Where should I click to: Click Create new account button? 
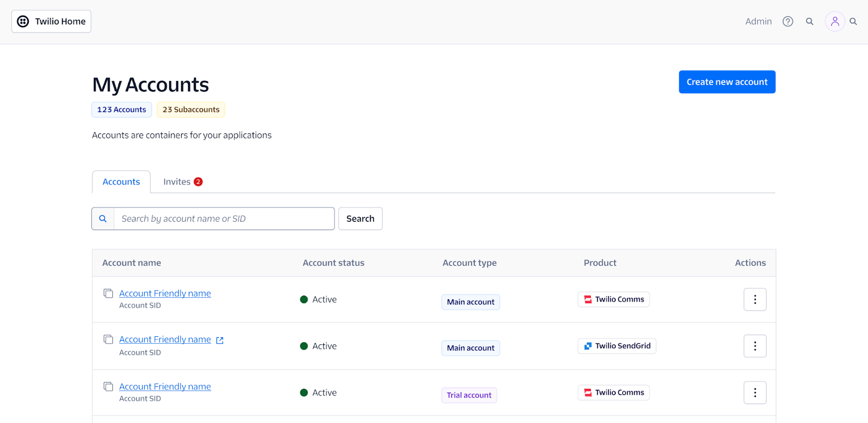point(727,82)
